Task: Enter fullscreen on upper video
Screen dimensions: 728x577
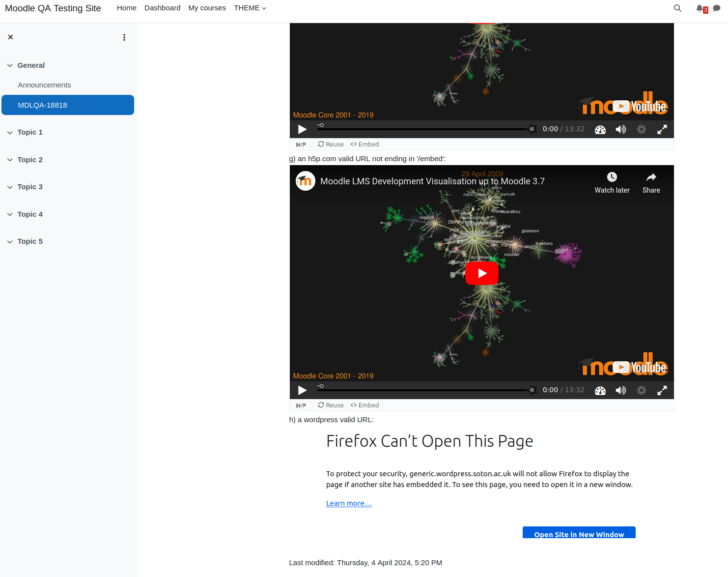Action: tap(662, 129)
